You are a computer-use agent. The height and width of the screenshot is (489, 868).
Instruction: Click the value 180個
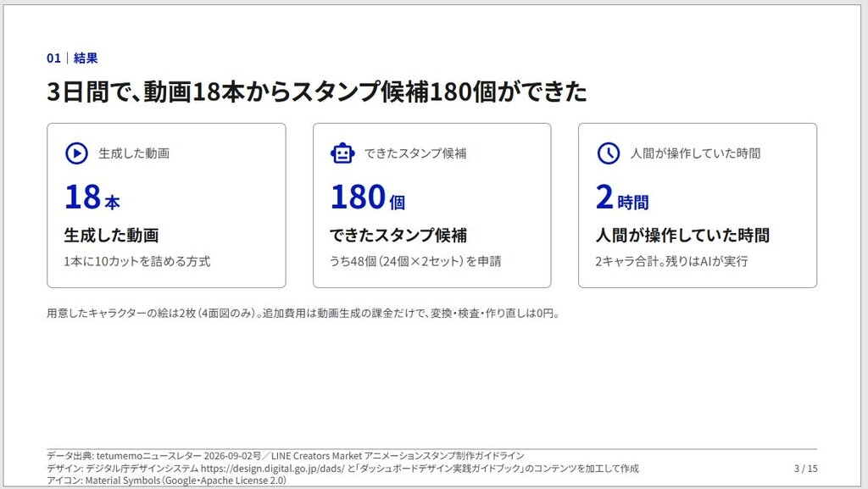point(368,197)
